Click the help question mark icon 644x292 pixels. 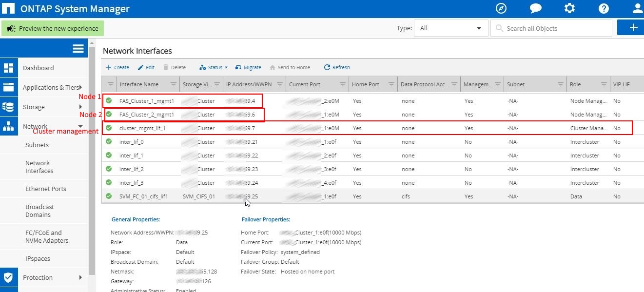click(x=604, y=9)
